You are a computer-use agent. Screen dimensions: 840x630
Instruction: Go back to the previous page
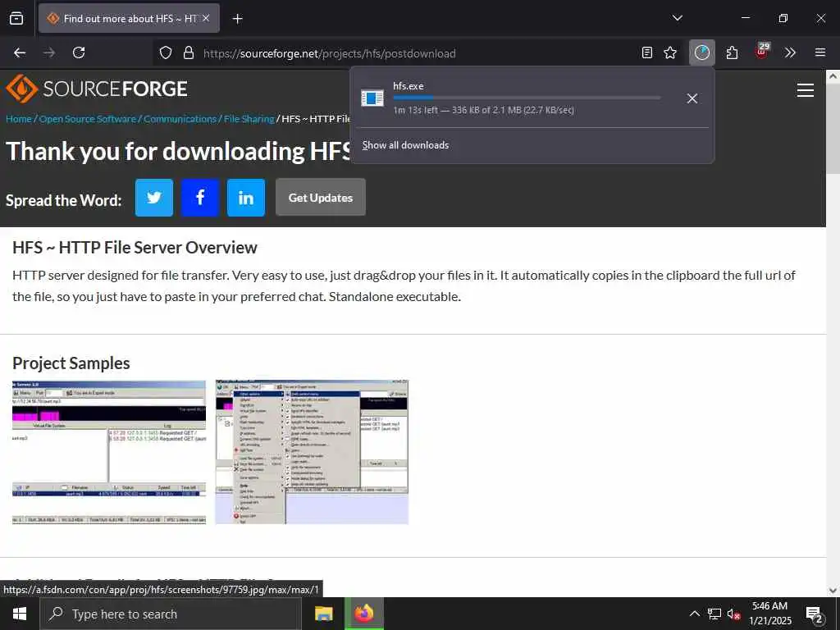[x=20, y=52]
